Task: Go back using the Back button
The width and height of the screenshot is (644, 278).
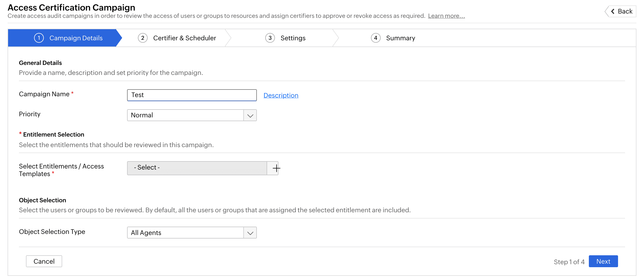Action: 621,11
